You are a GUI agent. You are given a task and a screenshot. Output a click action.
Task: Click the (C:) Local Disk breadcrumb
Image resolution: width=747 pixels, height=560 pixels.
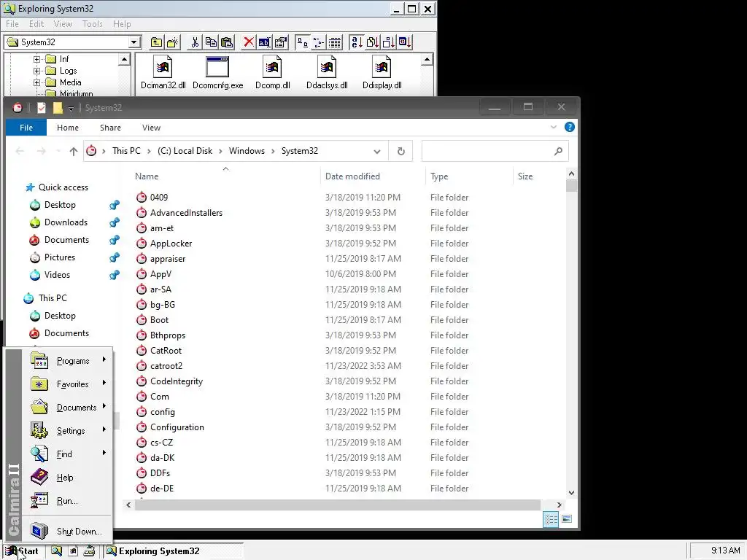point(185,151)
